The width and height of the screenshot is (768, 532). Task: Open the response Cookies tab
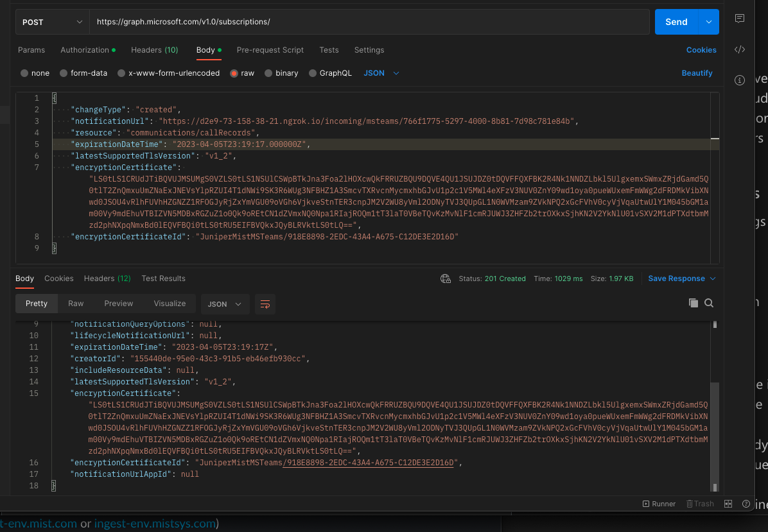click(59, 279)
